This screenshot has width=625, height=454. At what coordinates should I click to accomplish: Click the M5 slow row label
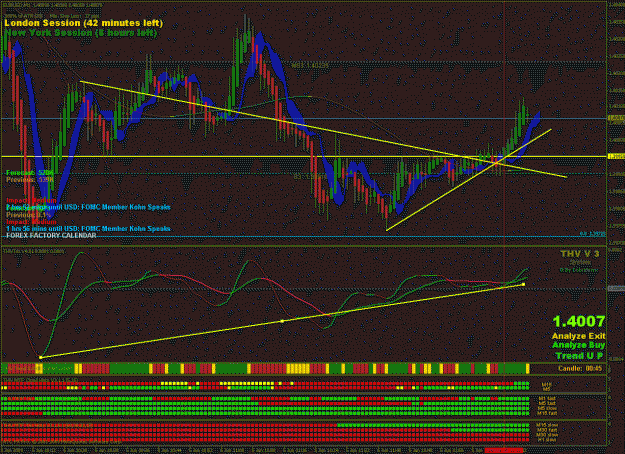(x=547, y=408)
